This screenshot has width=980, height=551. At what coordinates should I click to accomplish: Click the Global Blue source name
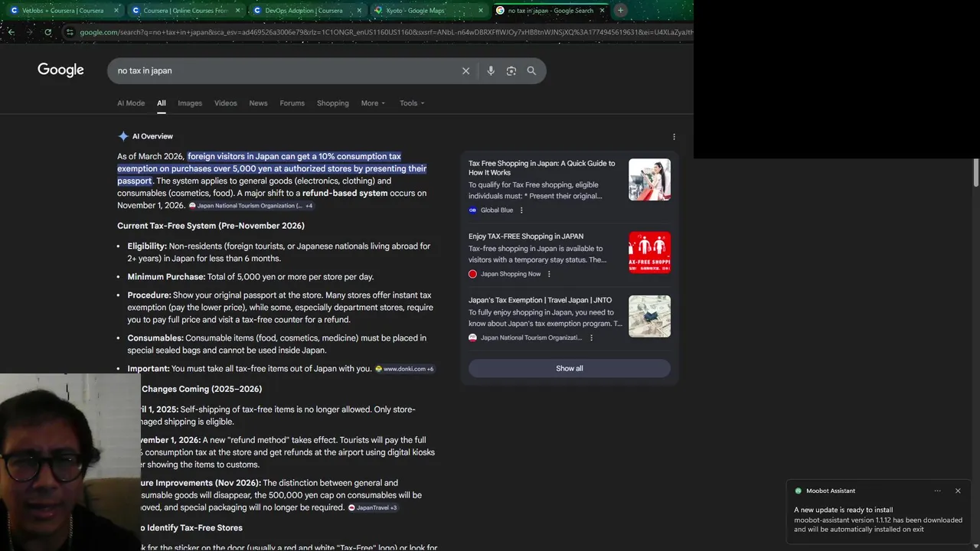click(x=497, y=210)
